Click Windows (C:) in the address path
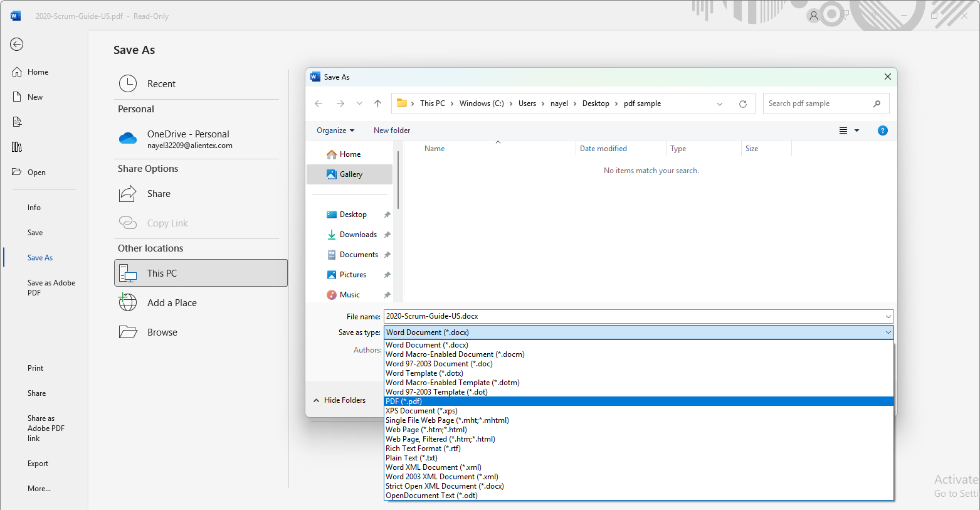The height and width of the screenshot is (510, 980). click(482, 104)
